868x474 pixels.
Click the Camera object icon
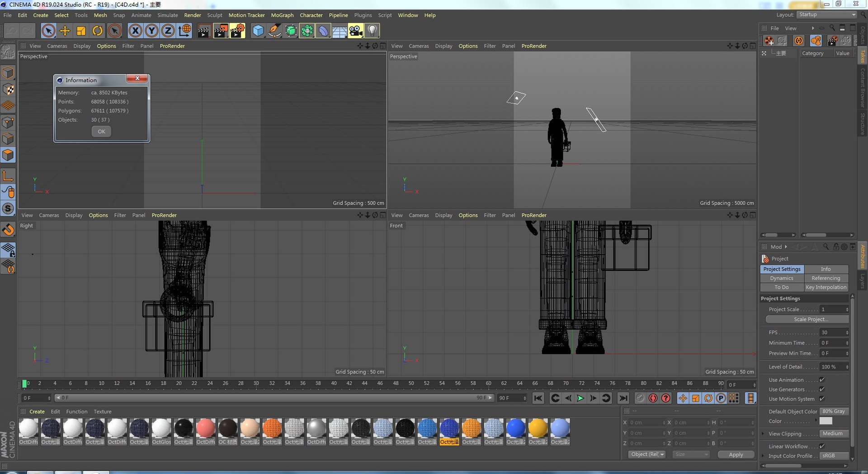click(356, 31)
